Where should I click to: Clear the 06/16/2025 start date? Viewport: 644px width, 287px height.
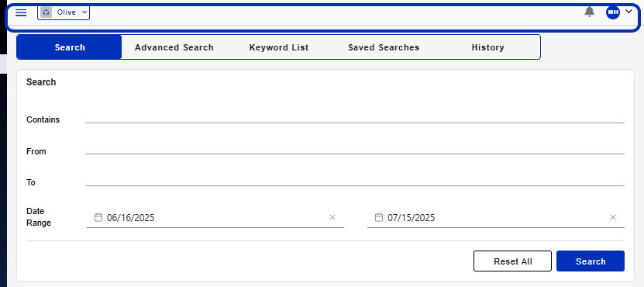[x=332, y=217]
